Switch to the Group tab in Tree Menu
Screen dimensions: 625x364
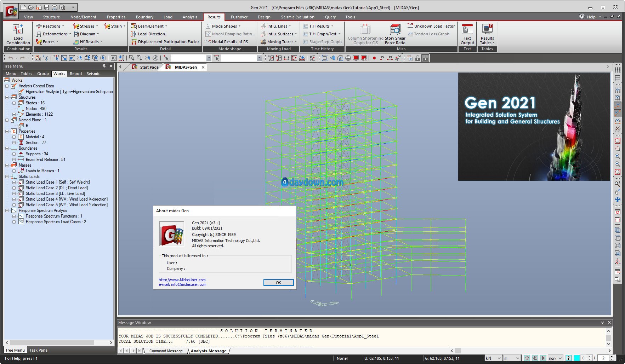point(43,74)
